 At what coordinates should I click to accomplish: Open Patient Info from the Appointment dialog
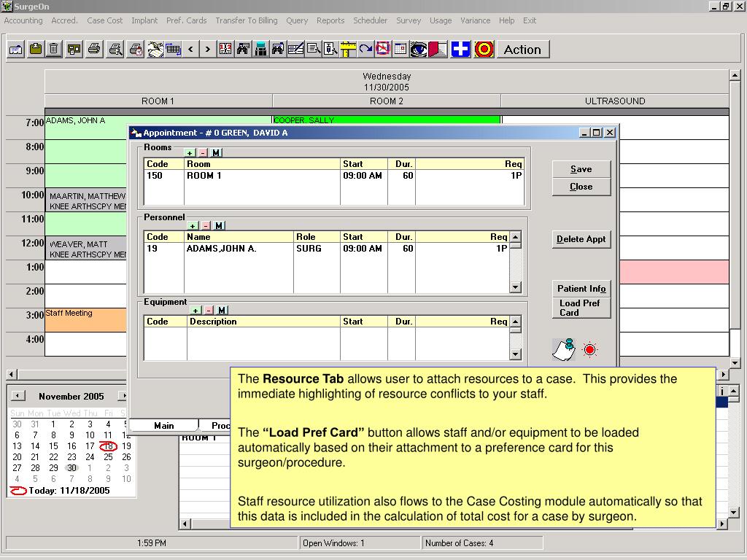click(x=581, y=289)
